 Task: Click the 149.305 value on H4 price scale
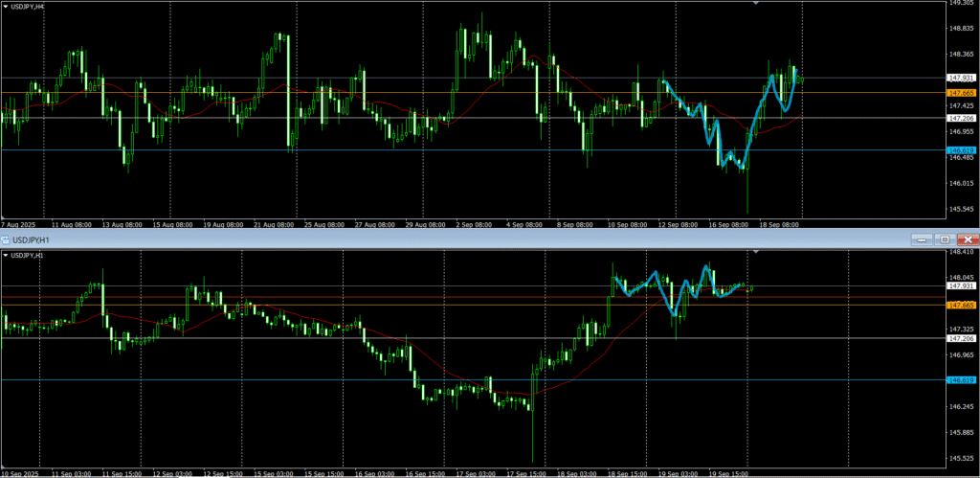[960, 4]
